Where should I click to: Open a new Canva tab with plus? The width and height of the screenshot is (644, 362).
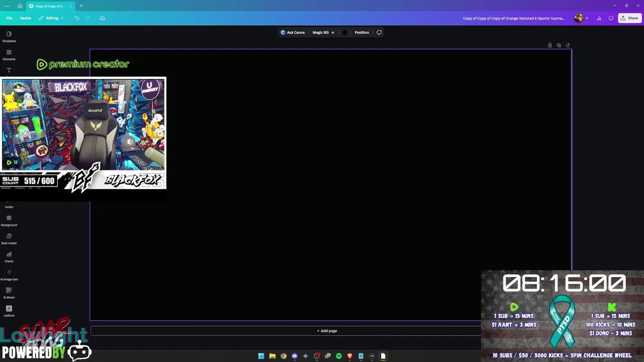(x=81, y=6)
